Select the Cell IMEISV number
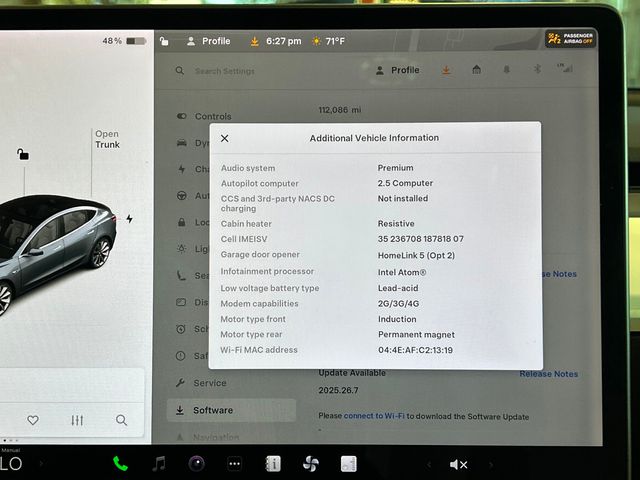640x480 pixels. (x=421, y=239)
